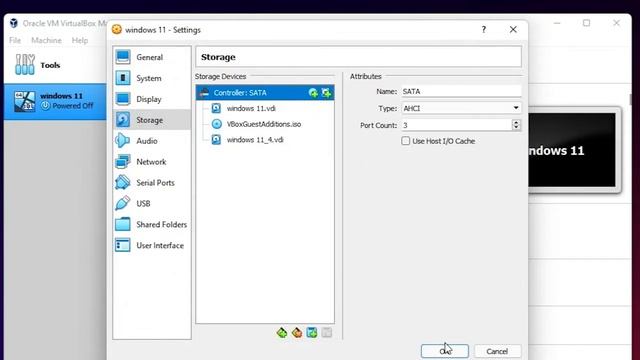Open Help menu in VirtualBox Manager
This screenshot has height=360, width=640.
(80, 40)
